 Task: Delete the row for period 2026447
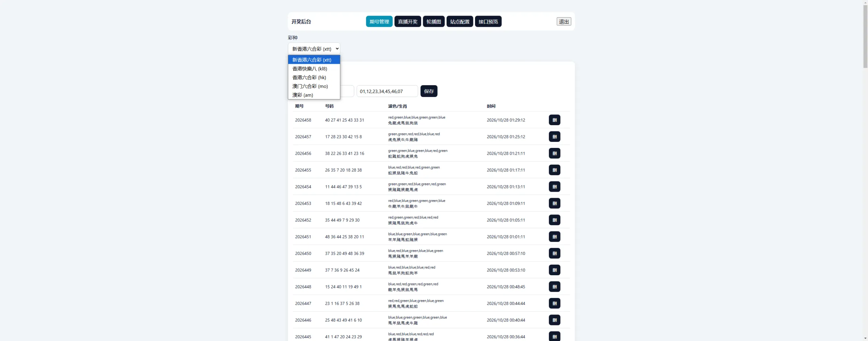point(554,303)
